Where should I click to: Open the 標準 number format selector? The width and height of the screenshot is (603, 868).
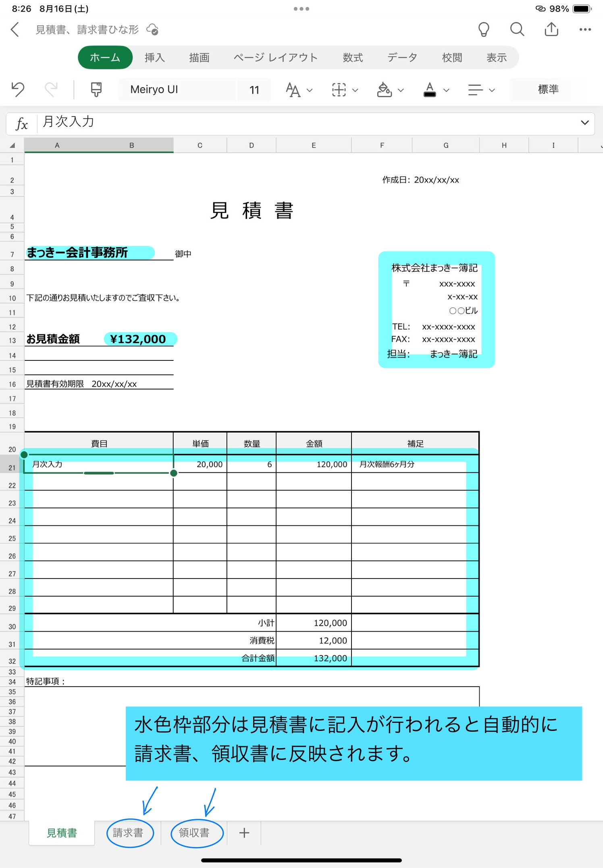(x=548, y=90)
